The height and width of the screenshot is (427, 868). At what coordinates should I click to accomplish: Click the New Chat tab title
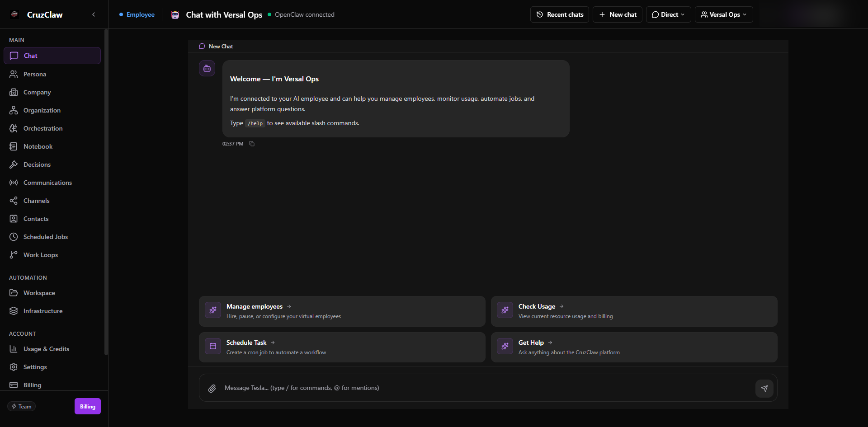(x=221, y=47)
